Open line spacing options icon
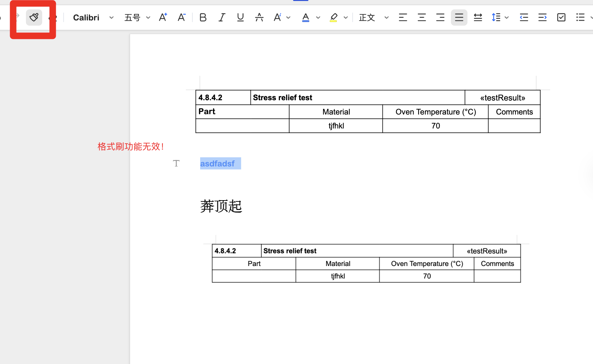 [x=496, y=17]
